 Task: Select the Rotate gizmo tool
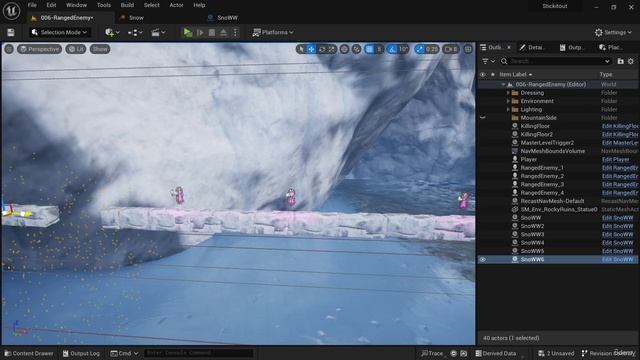[x=322, y=49]
